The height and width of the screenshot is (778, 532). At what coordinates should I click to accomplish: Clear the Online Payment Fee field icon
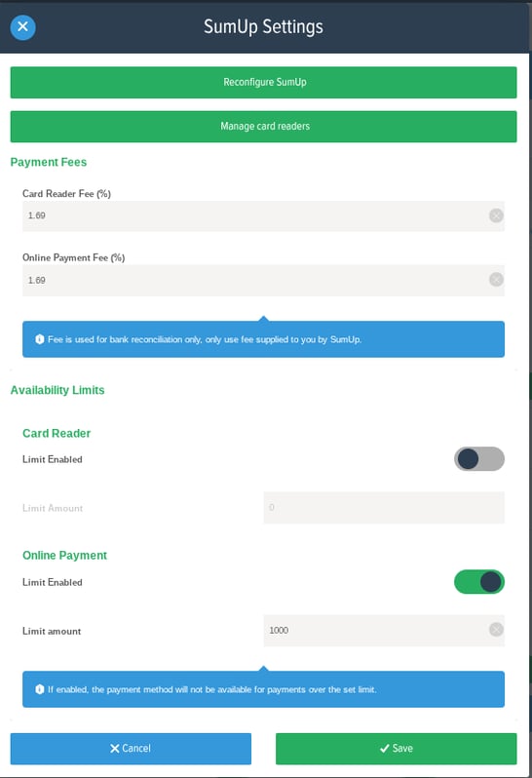[x=496, y=280]
